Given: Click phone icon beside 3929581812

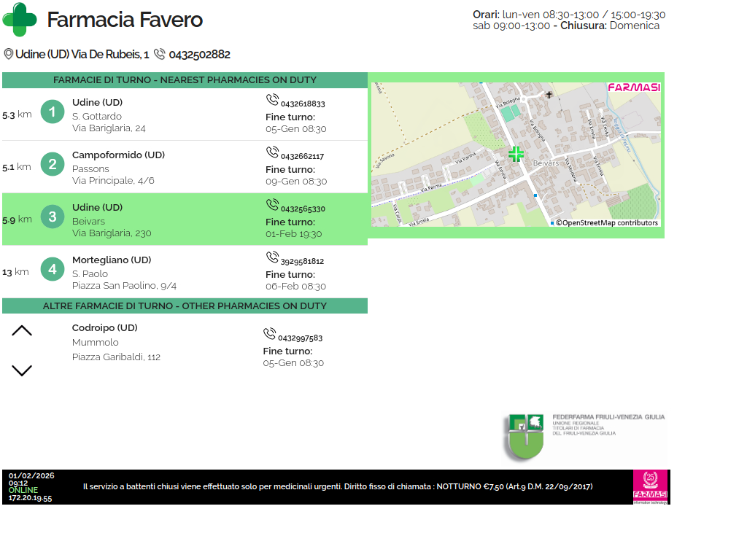Looking at the screenshot, I should [x=272, y=257].
